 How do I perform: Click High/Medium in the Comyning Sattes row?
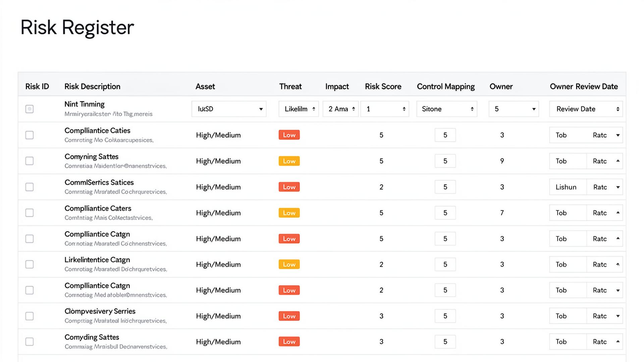218,161
